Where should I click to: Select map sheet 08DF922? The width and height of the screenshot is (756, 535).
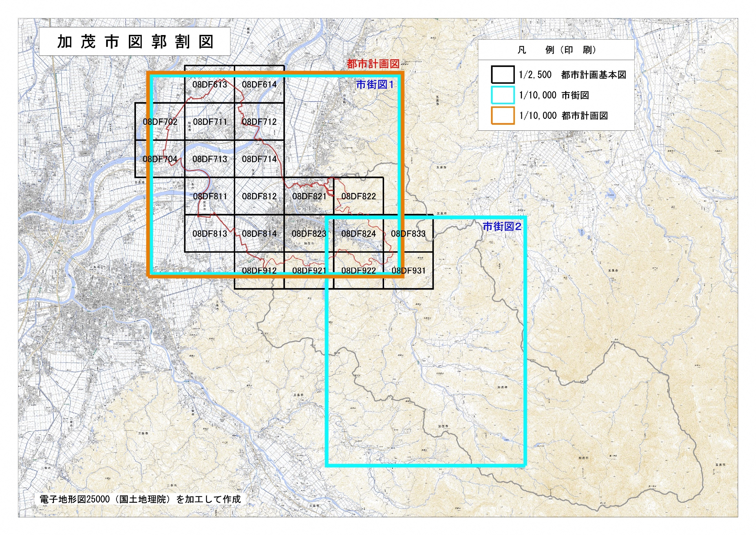click(x=358, y=270)
